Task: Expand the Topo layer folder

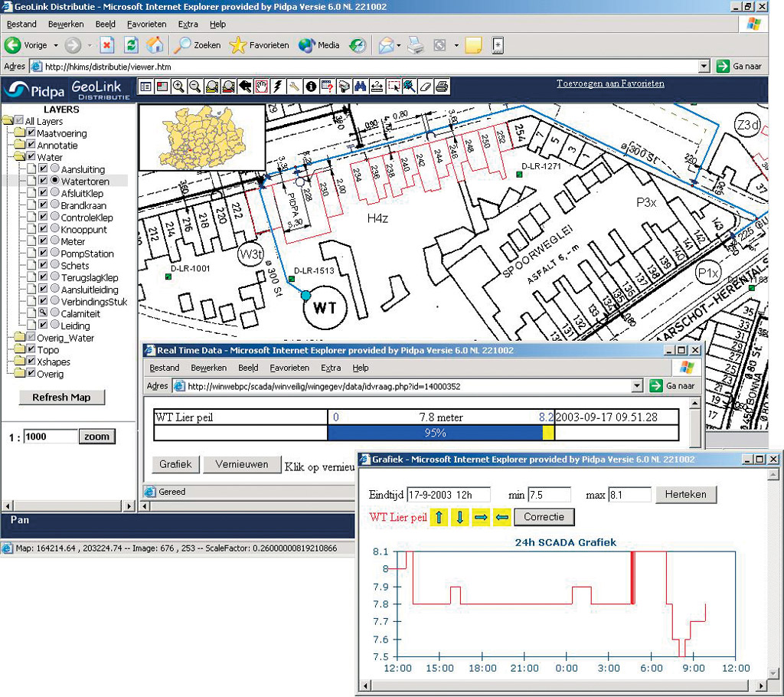Action: coord(18,350)
